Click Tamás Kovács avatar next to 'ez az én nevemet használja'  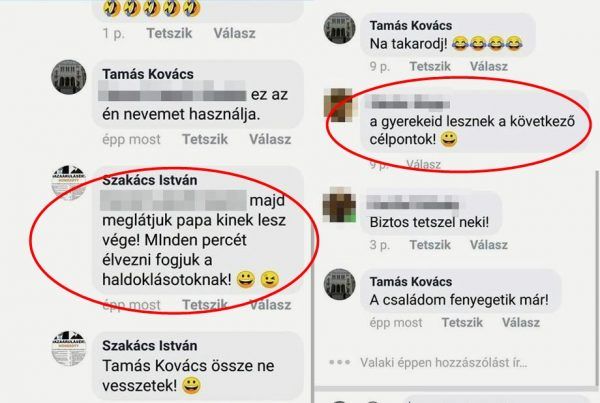point(69,77)
